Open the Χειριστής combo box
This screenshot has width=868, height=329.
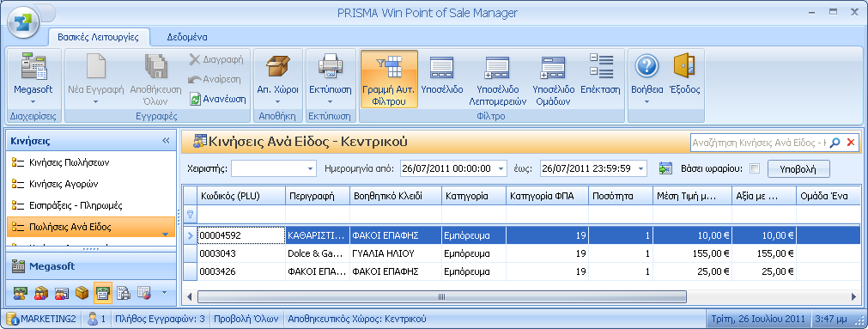pyautogui.click(x=274, y=168)
